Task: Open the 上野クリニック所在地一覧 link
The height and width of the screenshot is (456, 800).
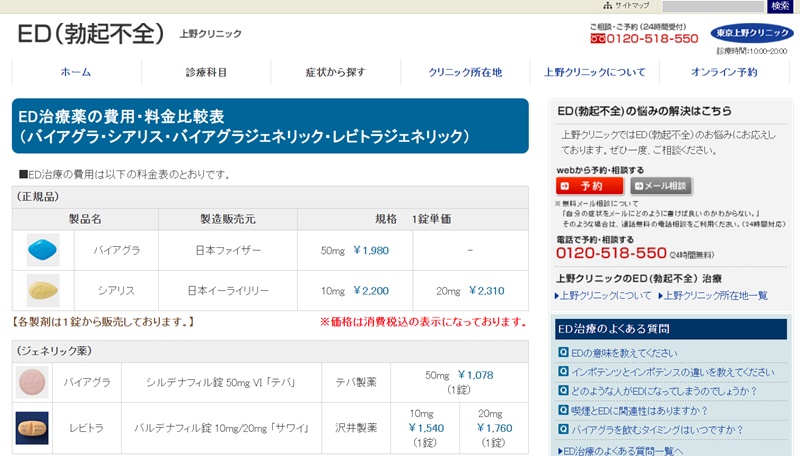Action: [x=715, y=296]
